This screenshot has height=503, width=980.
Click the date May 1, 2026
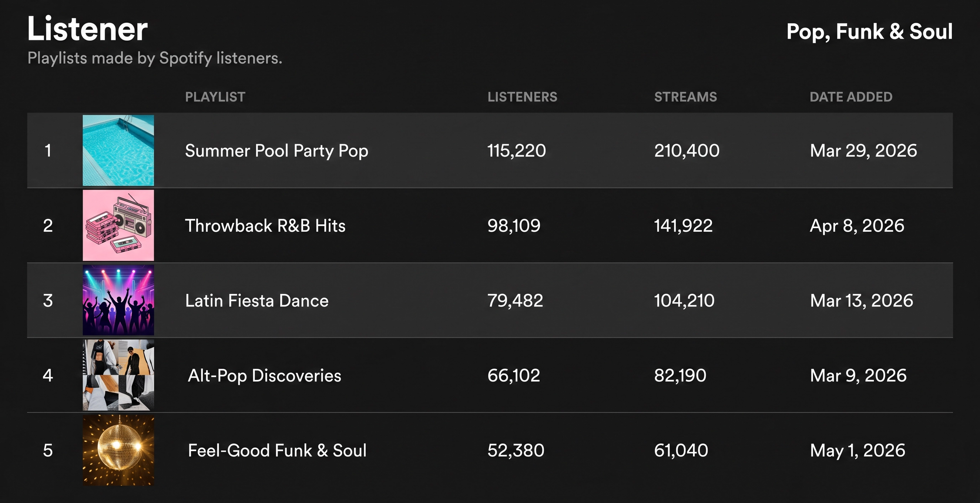click(x=858, y=450)
